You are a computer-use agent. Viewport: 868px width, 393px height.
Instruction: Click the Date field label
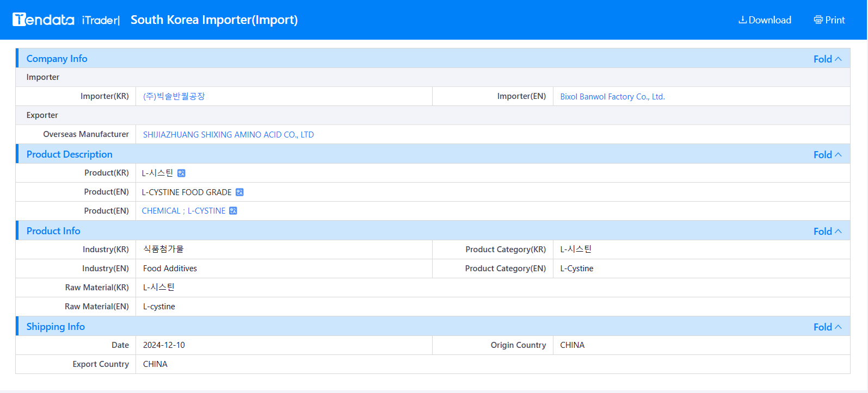click(120, 345)
